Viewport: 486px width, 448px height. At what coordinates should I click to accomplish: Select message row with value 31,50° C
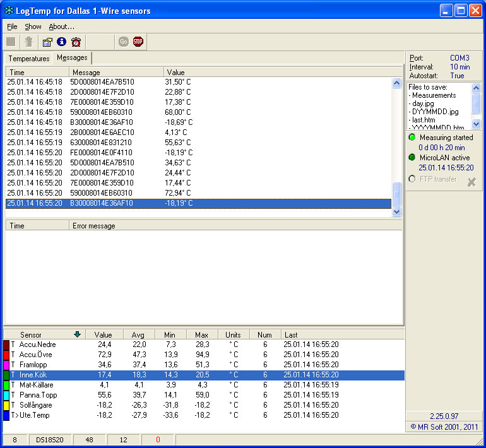point(198,82)
